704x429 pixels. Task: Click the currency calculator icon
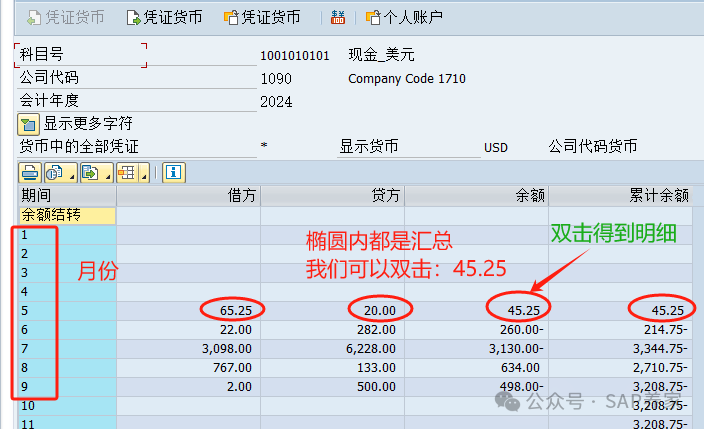coord(338,18)
